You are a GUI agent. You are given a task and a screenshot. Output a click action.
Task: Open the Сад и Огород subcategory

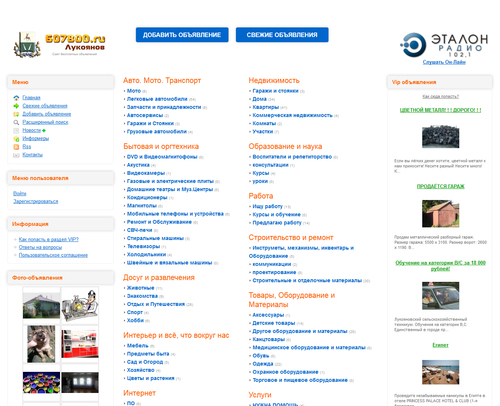145,362
